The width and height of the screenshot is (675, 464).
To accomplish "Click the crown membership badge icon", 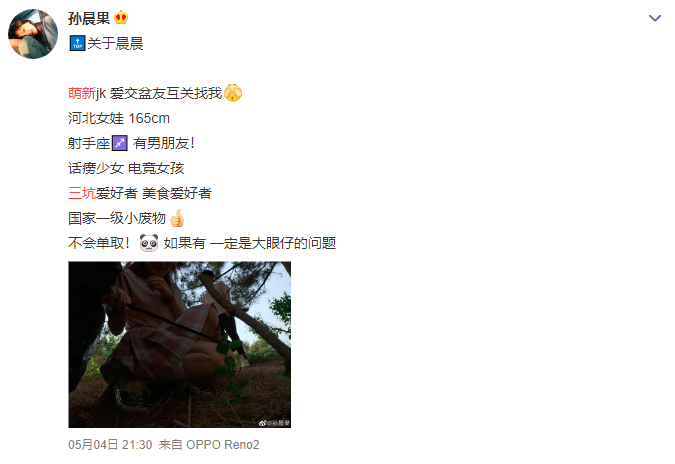I will click(121, 17).
